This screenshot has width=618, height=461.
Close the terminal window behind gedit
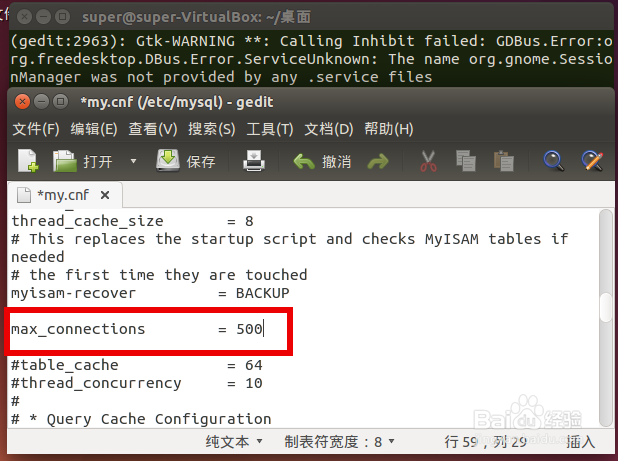coord(24,17)
